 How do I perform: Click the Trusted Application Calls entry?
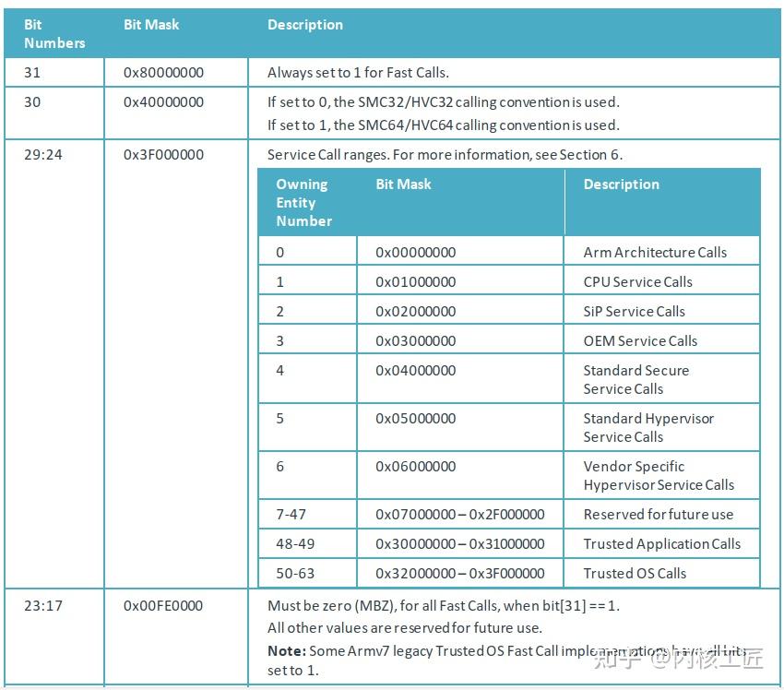pos(662,543)
